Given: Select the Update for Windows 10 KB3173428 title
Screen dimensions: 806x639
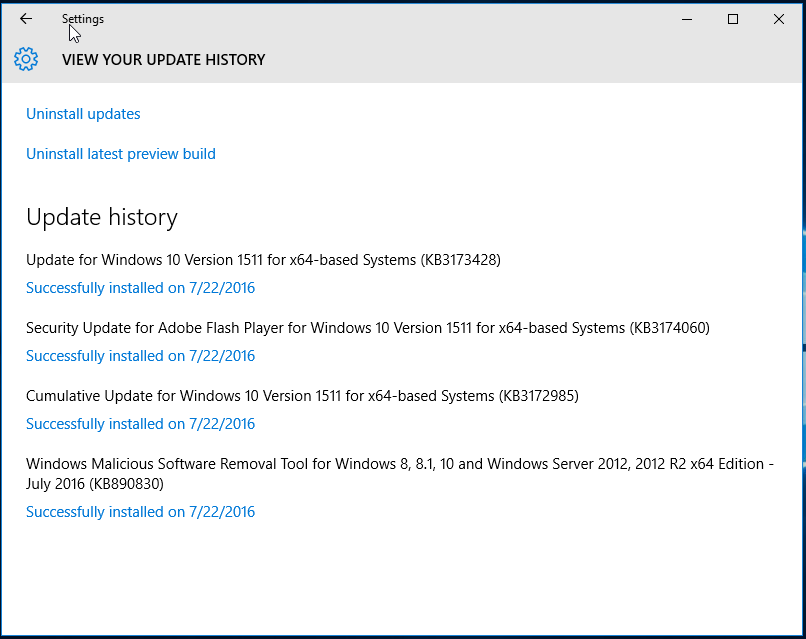Looking at the screenshot, I should (x=263, y=260).
